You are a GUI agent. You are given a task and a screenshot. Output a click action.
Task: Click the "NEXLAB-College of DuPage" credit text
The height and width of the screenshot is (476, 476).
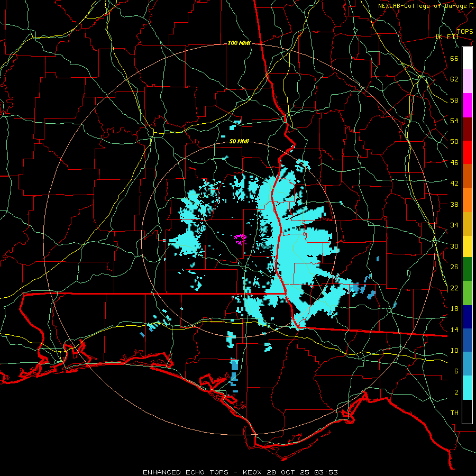(x=422, y=6)
